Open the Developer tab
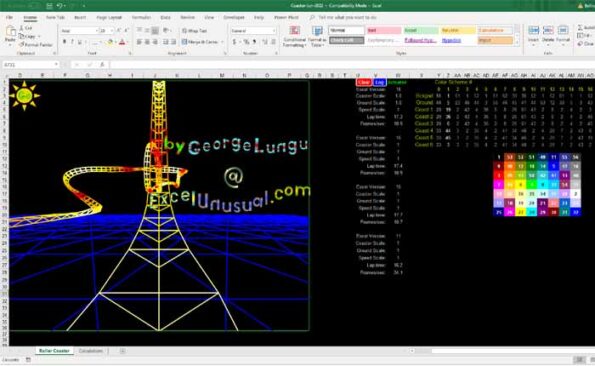The height and width of the screenshot is (366, 595). (x=234, y=17)
